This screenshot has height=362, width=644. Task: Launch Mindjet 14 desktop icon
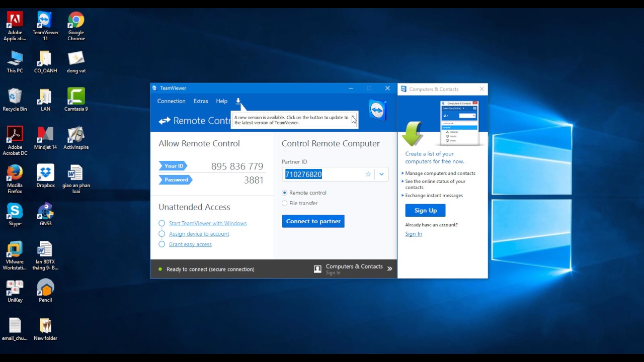45,138
